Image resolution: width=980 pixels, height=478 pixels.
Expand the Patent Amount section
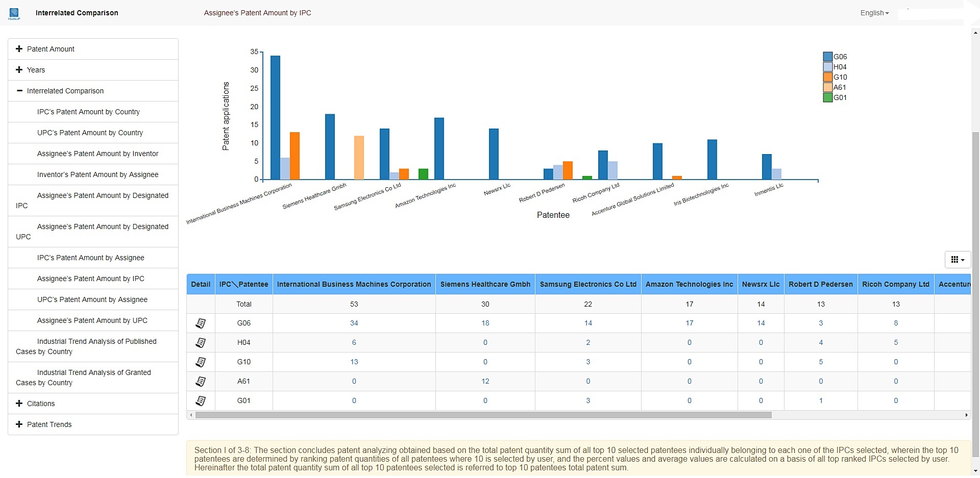(x=51, y=49)
